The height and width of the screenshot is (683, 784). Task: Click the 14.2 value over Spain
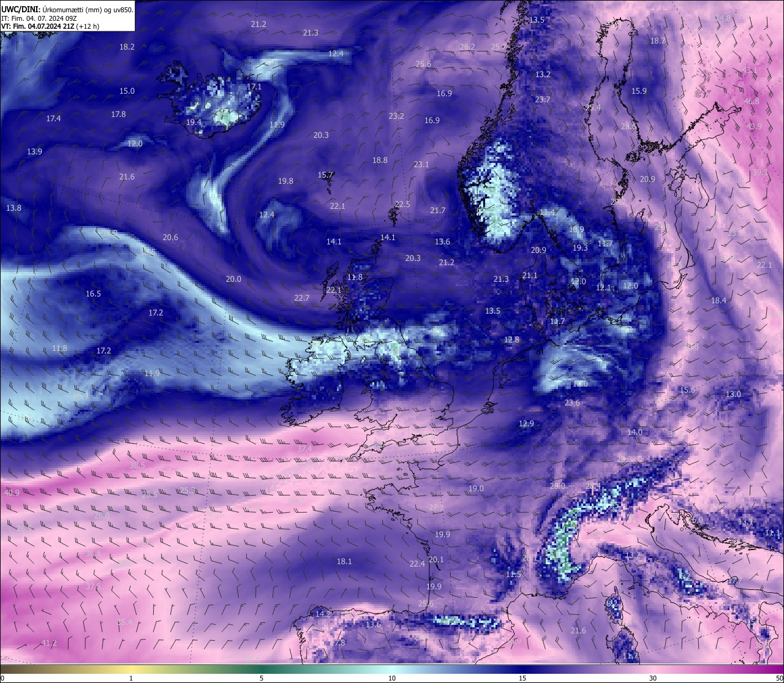[x=323, y=613]
